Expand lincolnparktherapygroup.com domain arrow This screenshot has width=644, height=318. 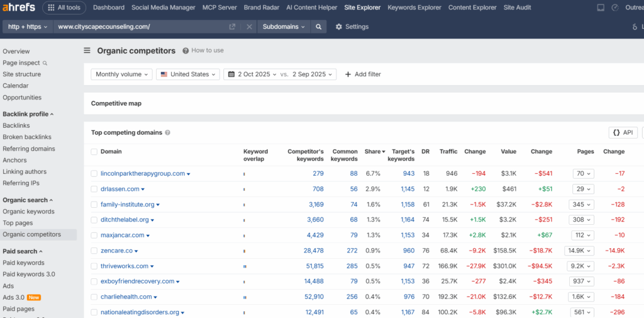(x=189, y=174)
